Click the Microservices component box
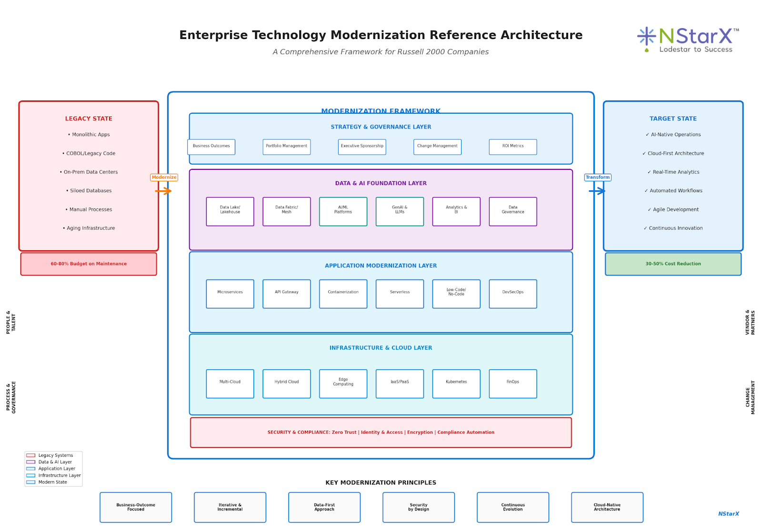This screenshot has width=762, height=532. [230, 294]
